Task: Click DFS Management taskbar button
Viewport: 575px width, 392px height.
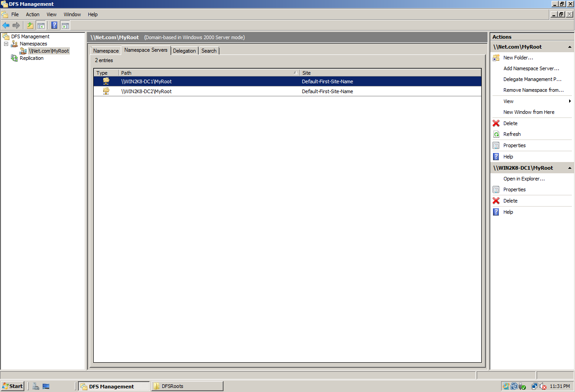Action: point(114,386)
